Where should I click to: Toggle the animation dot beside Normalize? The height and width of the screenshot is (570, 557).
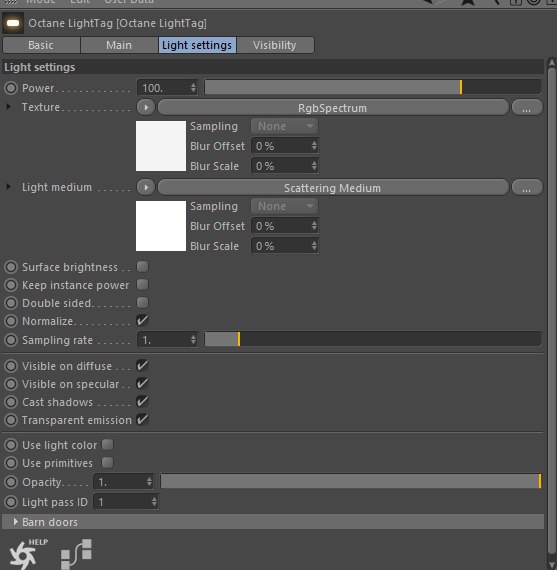click(x=11, y=321)
